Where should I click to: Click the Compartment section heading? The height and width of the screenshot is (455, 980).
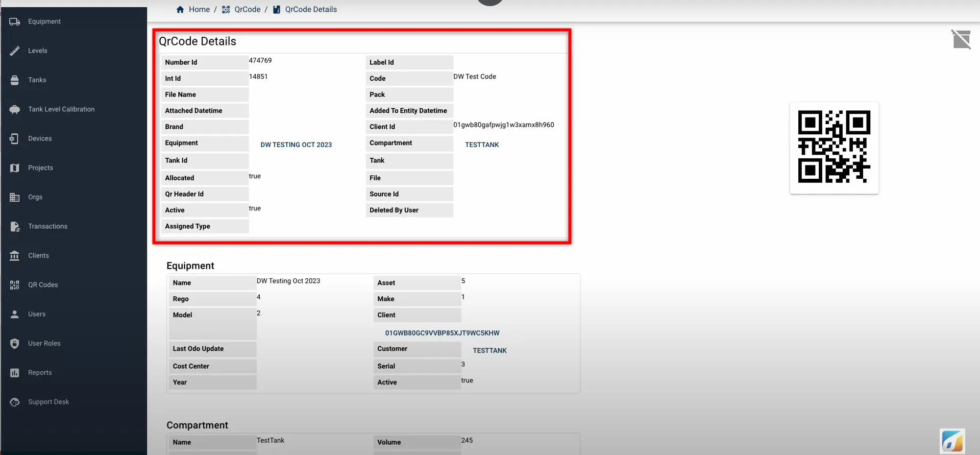pos(197,425)
